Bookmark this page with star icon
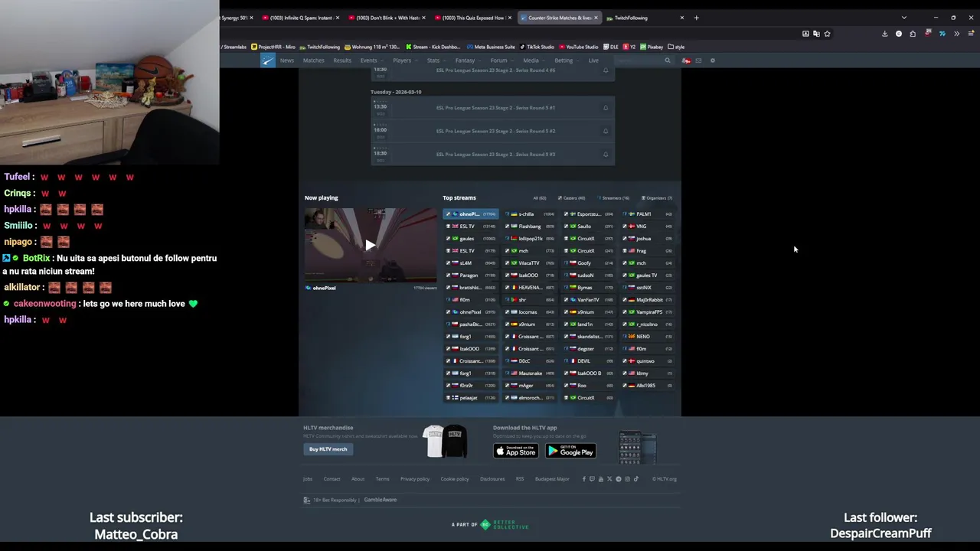This screenshot has width=980, height=551. click(x=827, y=34)
